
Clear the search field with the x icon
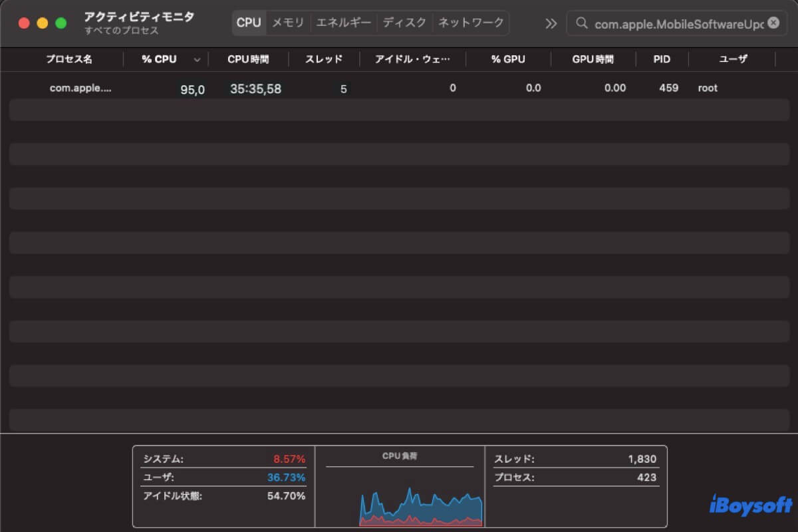click(x=773, y=23)
